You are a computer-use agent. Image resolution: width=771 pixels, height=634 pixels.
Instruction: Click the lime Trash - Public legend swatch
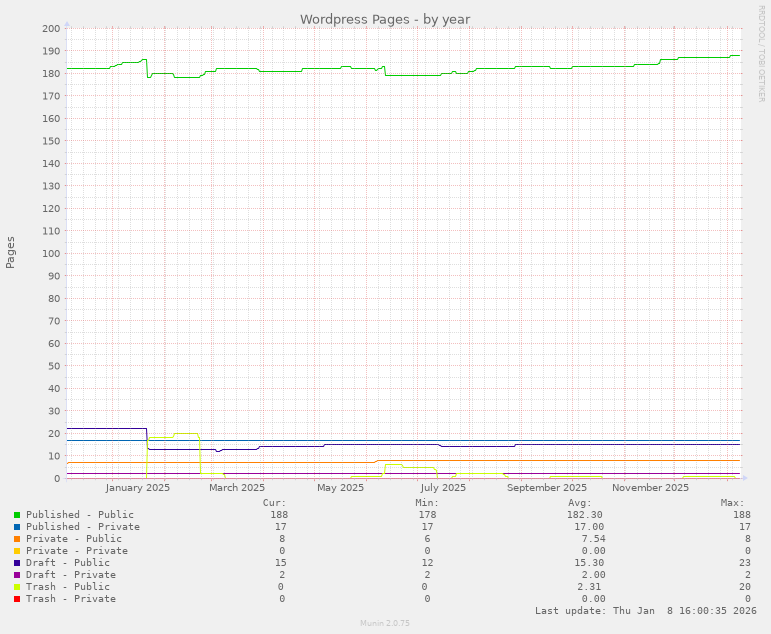click(17, 587)
